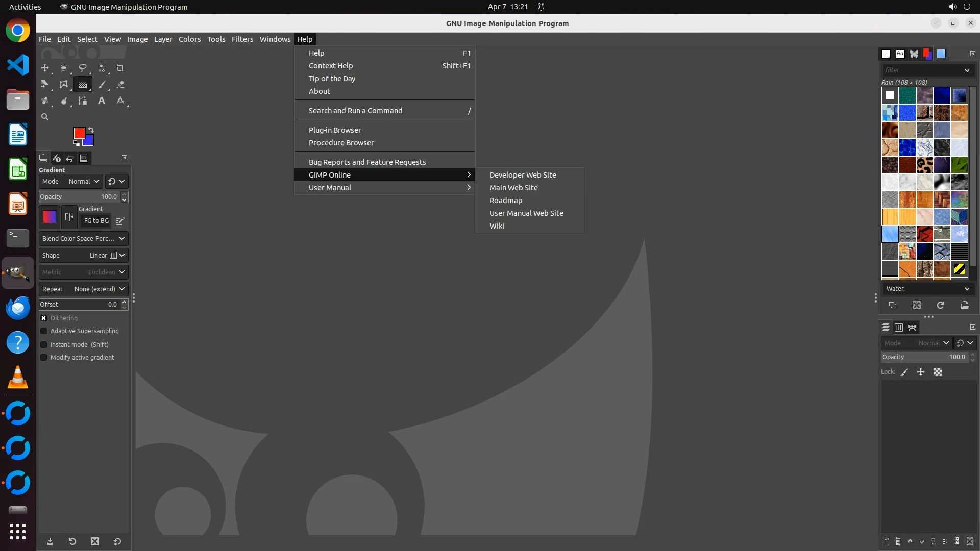Select the Text tool
The width and height of the screenshot is (980, 551).
(102, 101)
